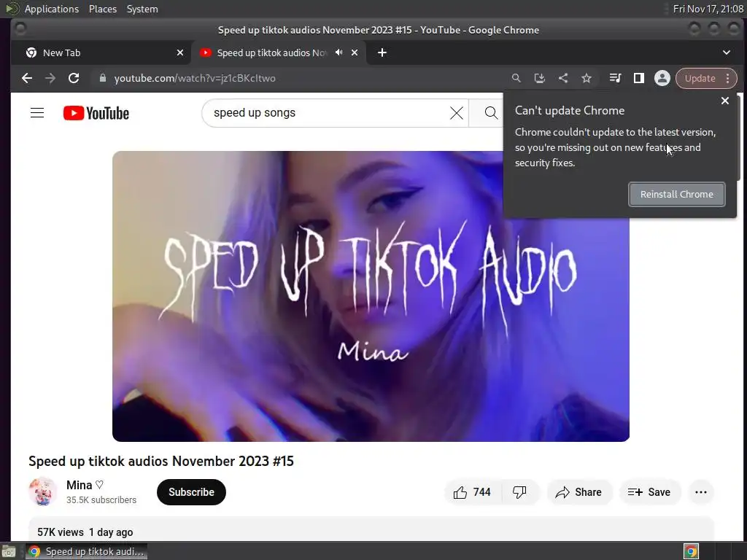
Task: Mute the YouTube tab's audio icon
Action: pyautogui.click(x=338, y=52)
